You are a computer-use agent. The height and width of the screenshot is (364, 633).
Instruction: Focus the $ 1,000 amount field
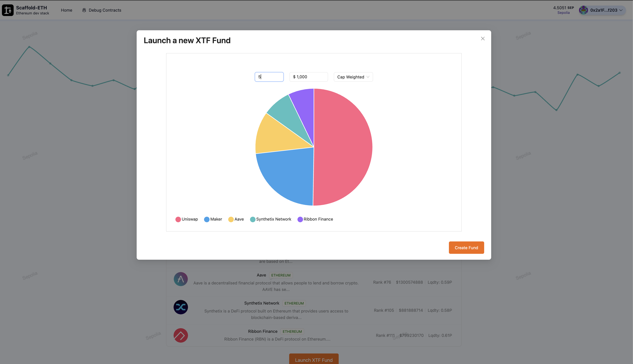308,77
